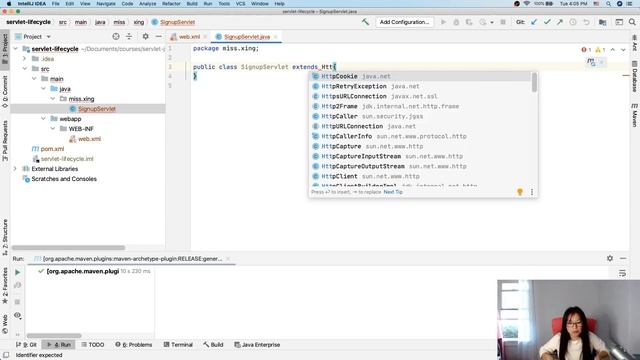Click the Build project hammer icon
The width and height of the screenshot is (640, 360).
tap(365, 22)
